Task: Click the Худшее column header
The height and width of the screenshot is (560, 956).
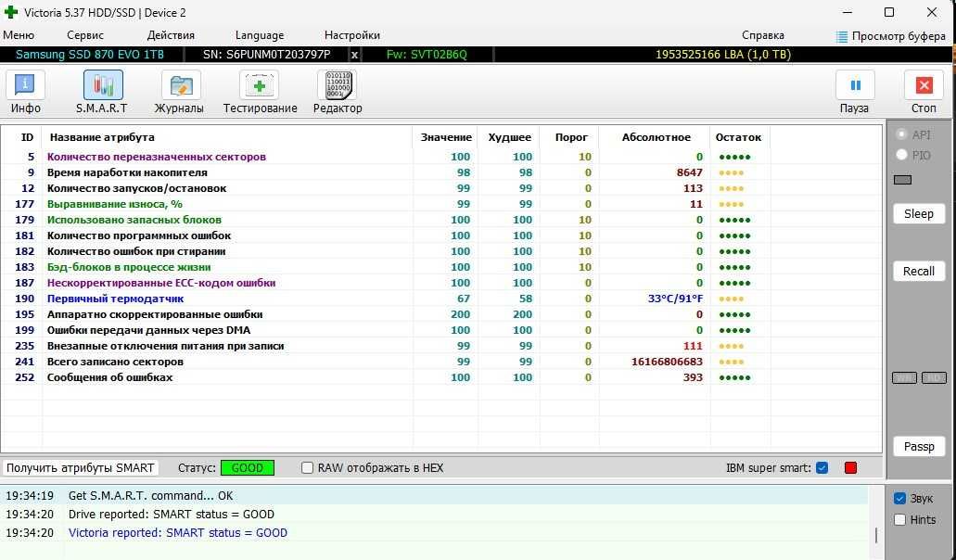Action: click(x=509, y=137)
